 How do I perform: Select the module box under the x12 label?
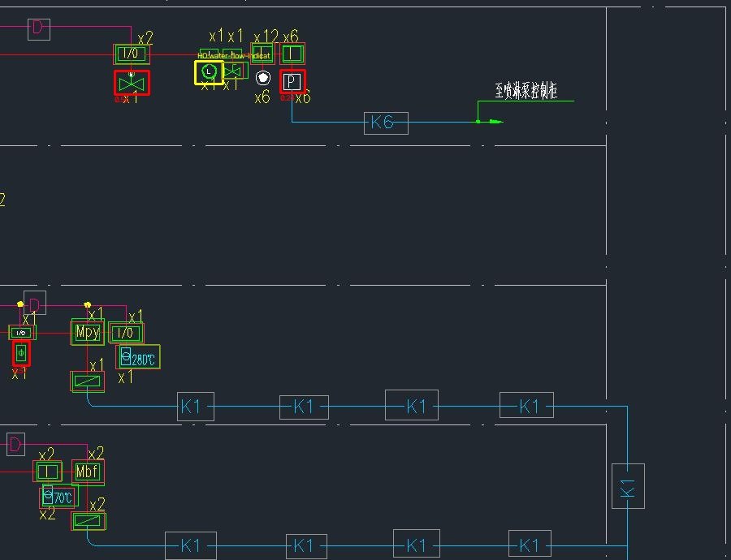click(262, 54)
